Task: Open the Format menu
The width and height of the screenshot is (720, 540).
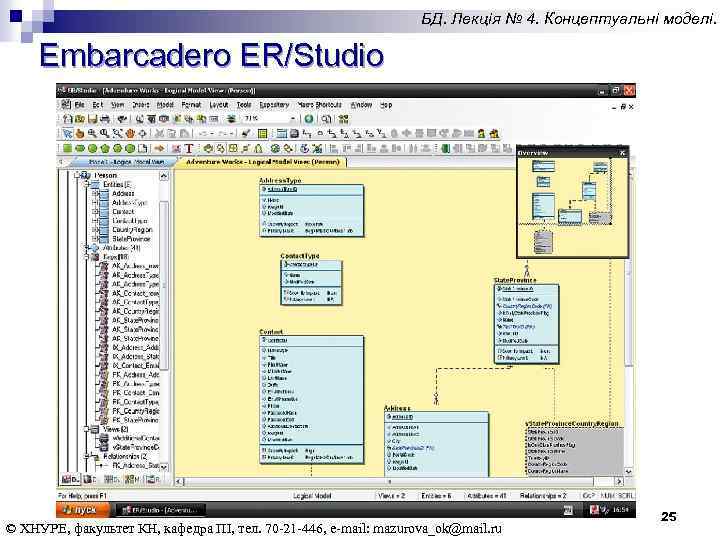Action: 191,105
